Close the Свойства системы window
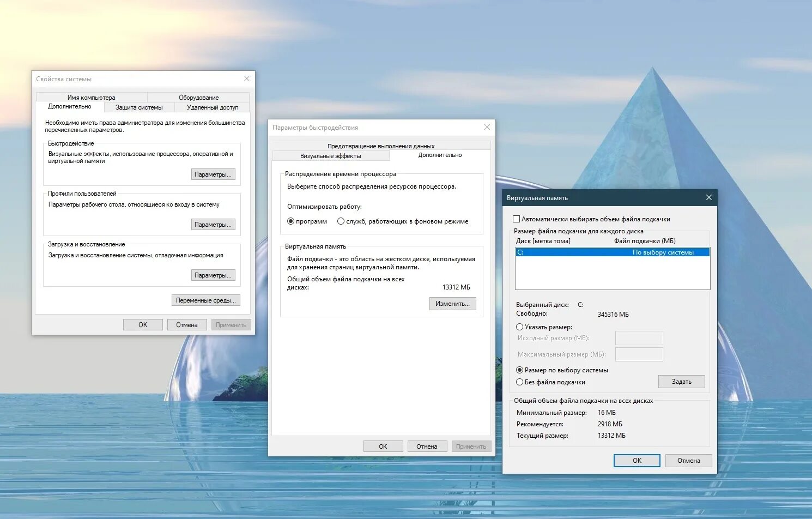The image size is (812, 519). (247, 79)
